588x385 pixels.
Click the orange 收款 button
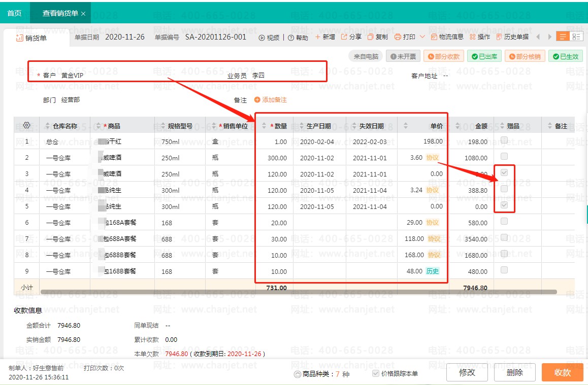[x=562, y=372]
